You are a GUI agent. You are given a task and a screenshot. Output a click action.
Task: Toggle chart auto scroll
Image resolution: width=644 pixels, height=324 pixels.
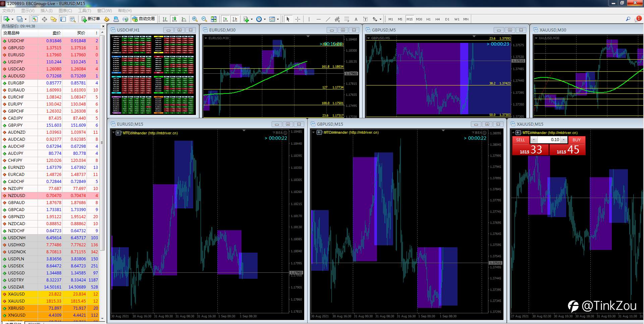click(225, 19)
